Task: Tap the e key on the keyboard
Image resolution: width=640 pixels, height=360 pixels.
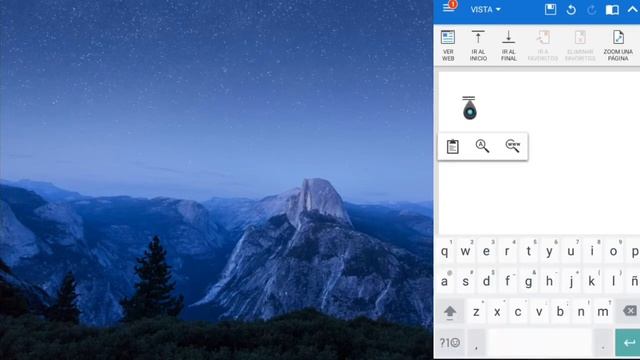Action: (x=486, y=251)
